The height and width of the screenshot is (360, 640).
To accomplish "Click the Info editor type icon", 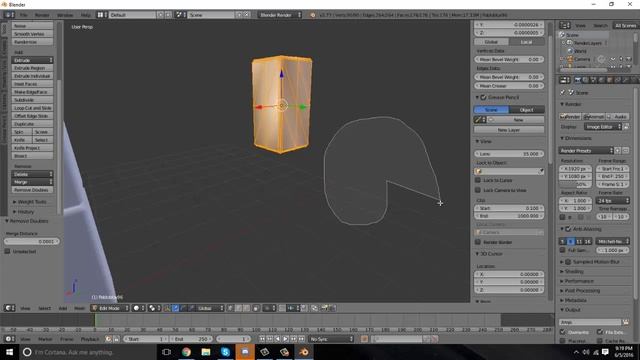I will click(9, 15).
